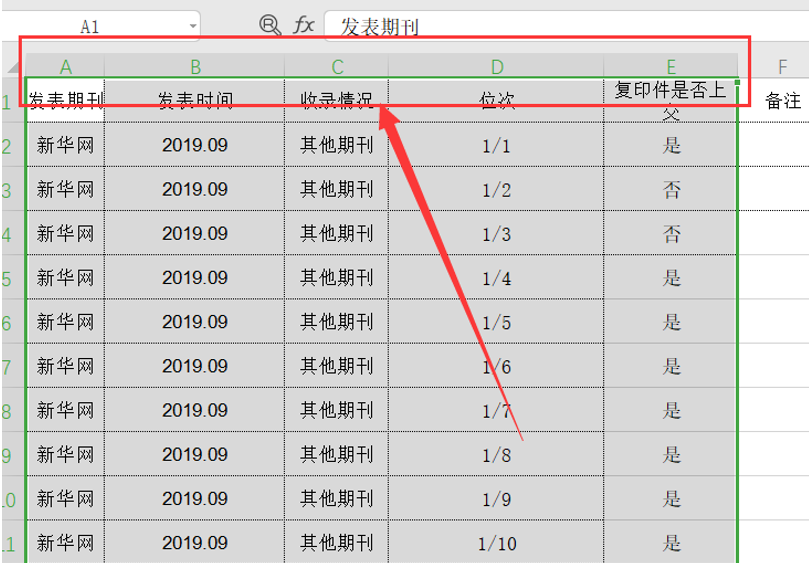Select column A header
The image size is (809, 563).
coord(65,67)
